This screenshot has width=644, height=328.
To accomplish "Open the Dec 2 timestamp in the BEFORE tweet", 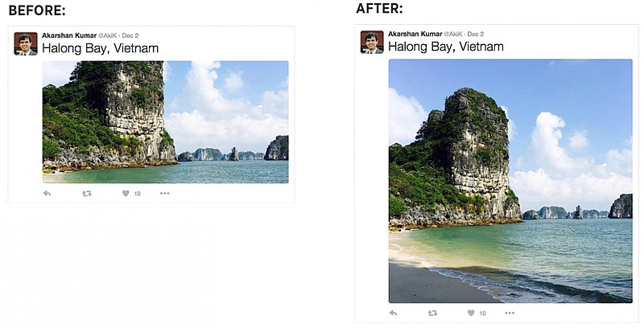I will [130, 35].
